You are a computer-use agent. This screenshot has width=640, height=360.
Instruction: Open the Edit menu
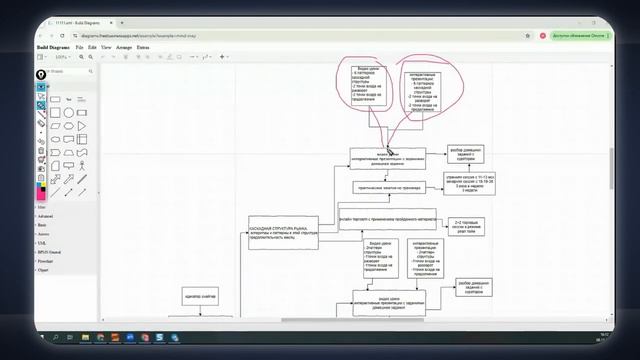point(92,48)
